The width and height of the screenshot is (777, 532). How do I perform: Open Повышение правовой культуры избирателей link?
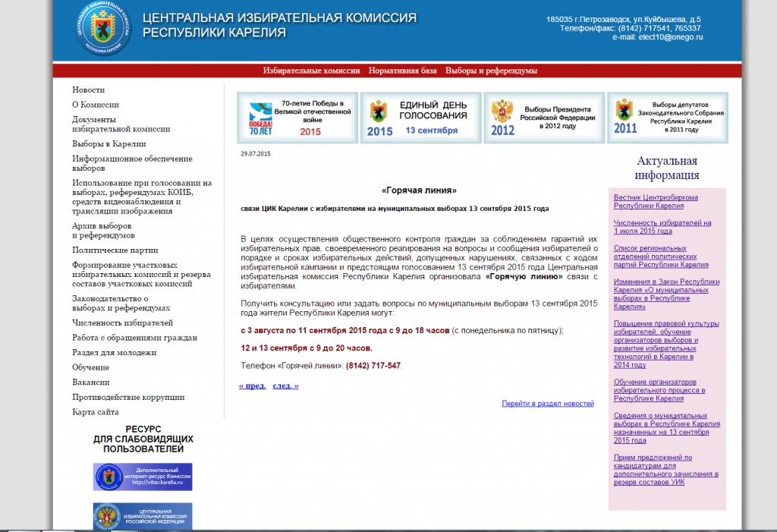point(666,344)
